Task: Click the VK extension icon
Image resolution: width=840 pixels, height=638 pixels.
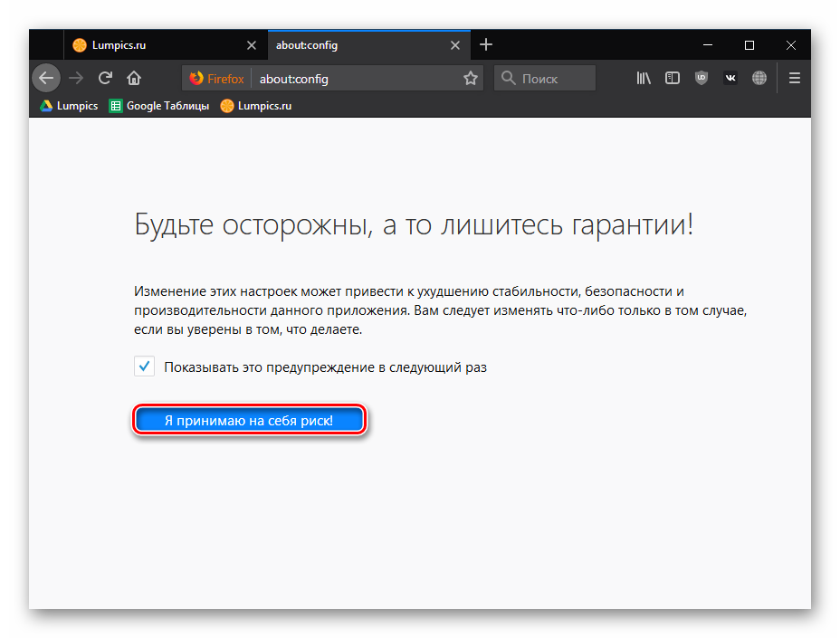Action: click(x=730, y=78)
